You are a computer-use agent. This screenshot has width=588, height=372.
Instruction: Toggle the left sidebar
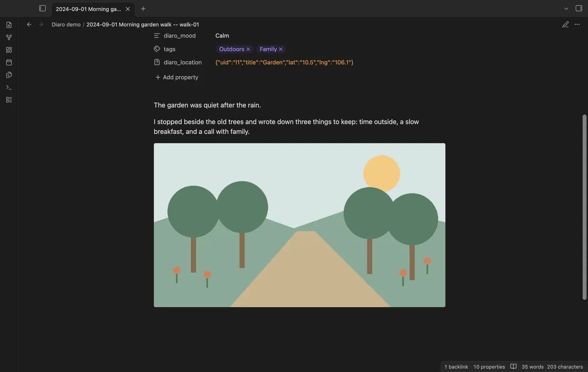(43, 9)
